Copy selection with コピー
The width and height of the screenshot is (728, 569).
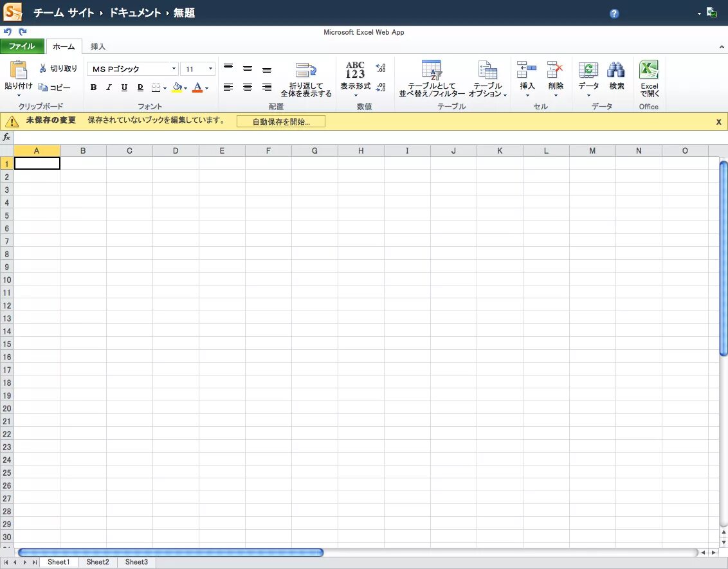tap(54, 87)
